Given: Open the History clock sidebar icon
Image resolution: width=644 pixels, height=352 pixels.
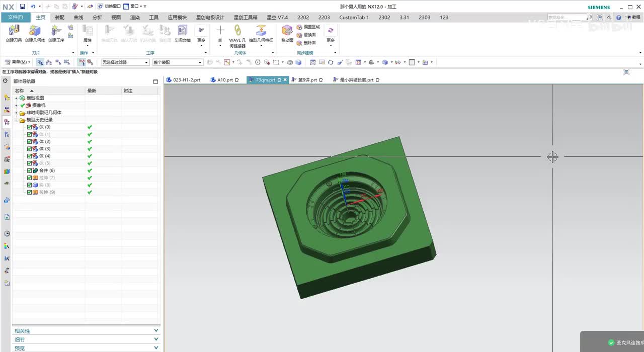Looking at the screenshot, I should click(7, 234).
